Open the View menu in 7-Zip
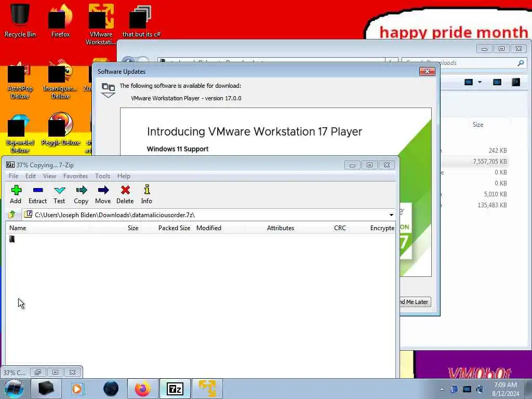Viewport: 532px width, 399px height. click(49, 176)
